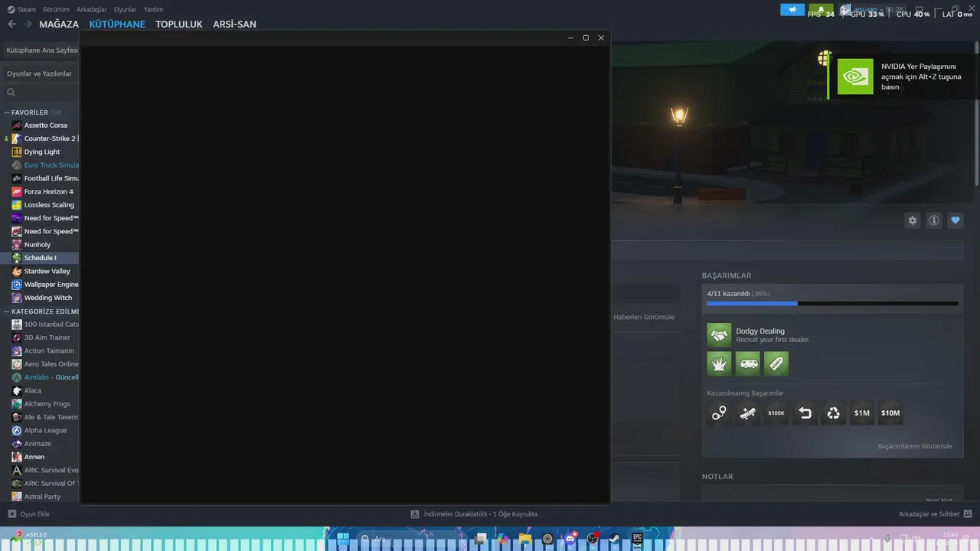Open the Yardım menu
Screen dimensions: 980x551
tap(153, 9)
